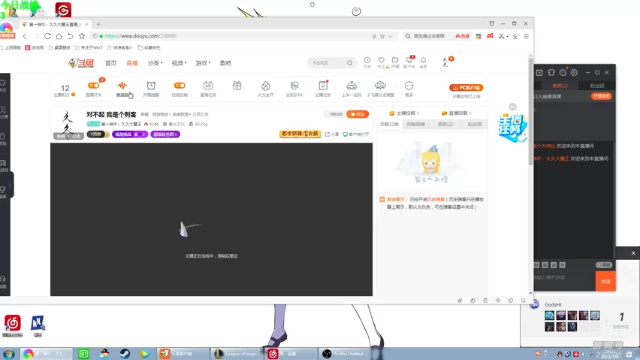
Task: Open the gear settings in dark chat window
Action: tap(574, 73)
